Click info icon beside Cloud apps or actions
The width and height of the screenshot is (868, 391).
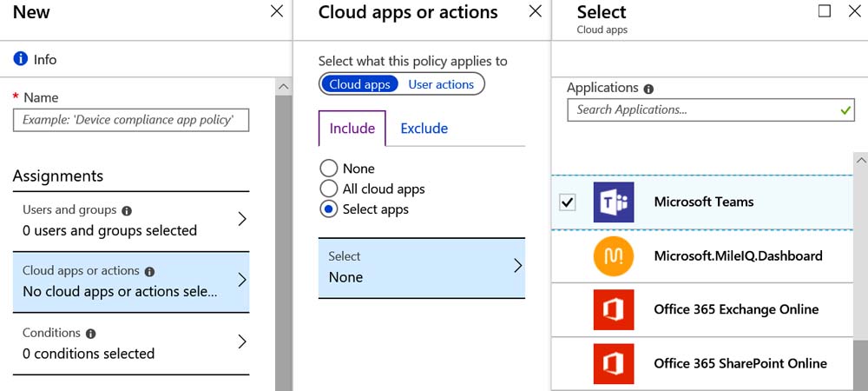[149, 272]
